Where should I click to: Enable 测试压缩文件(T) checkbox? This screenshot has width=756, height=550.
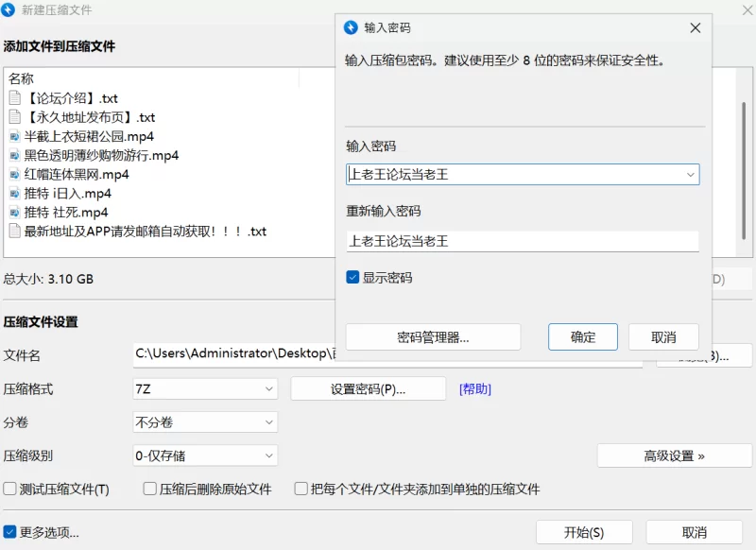point(9,489)
